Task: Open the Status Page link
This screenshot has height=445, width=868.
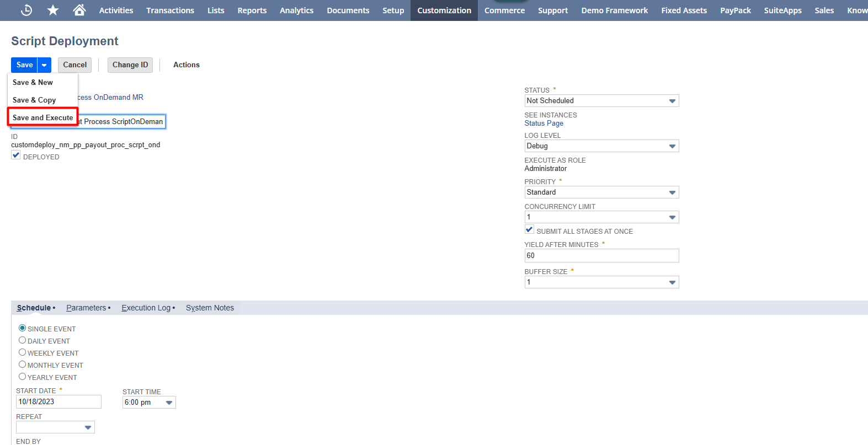Action: (544, 124)
